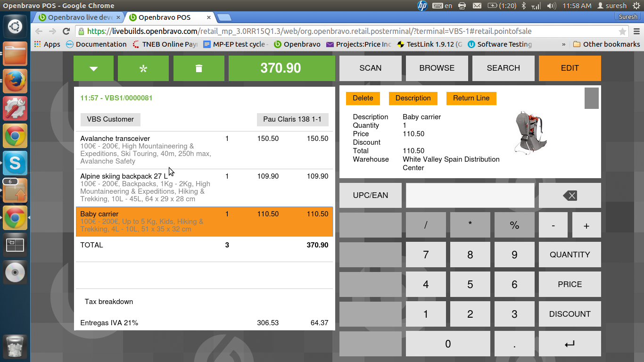Viewport: 644px width, 362px height.
Task: Open the Documentation bookmark
Action: pyautogui.click(x=97, y=44)
